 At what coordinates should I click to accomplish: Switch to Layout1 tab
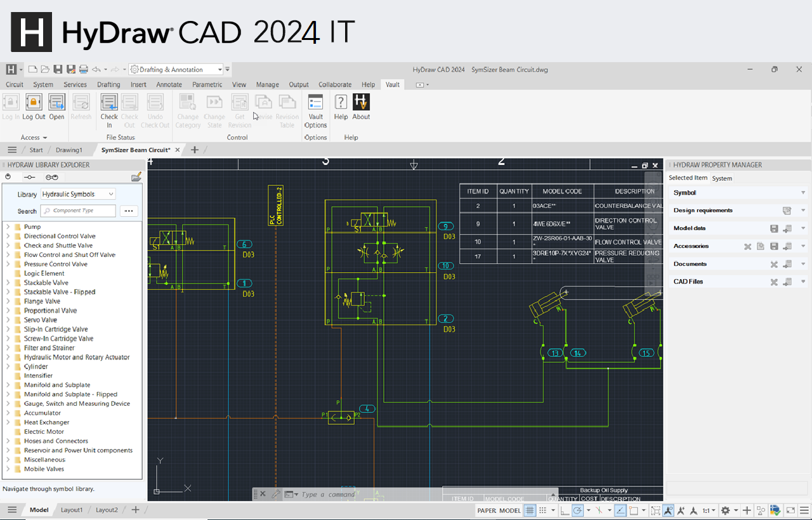pyautogui.click(x=72, y=510)
